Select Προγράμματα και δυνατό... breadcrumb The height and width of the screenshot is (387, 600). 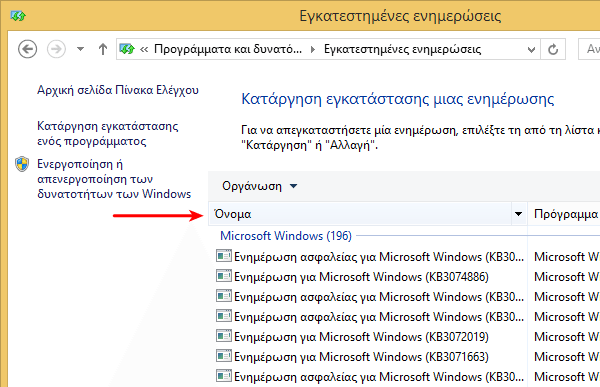(228, 49)
